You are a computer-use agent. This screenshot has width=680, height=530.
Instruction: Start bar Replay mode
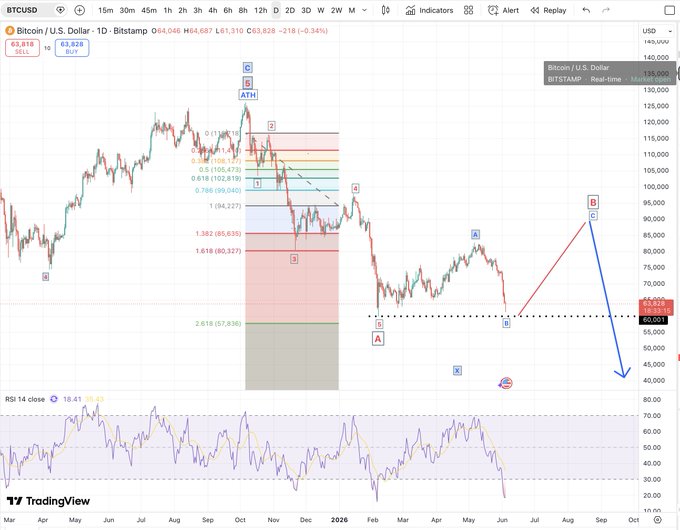548,10
